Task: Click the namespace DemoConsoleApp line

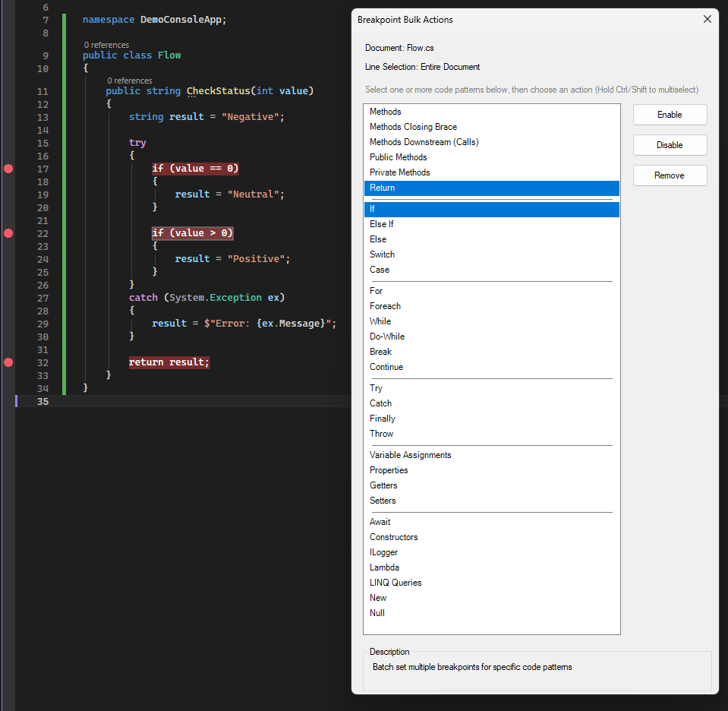Action: [155, 20]
